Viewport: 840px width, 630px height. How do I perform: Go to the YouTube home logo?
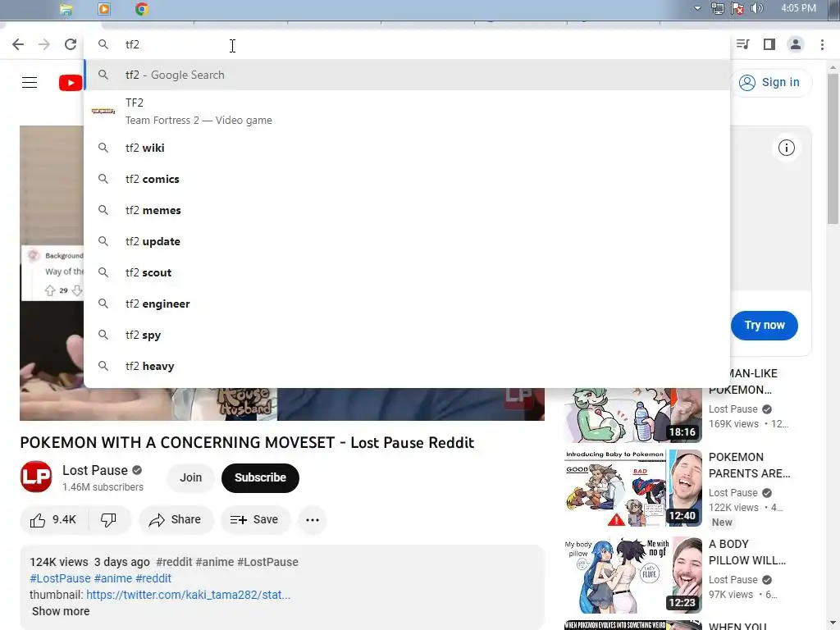(x=71, y=83)
